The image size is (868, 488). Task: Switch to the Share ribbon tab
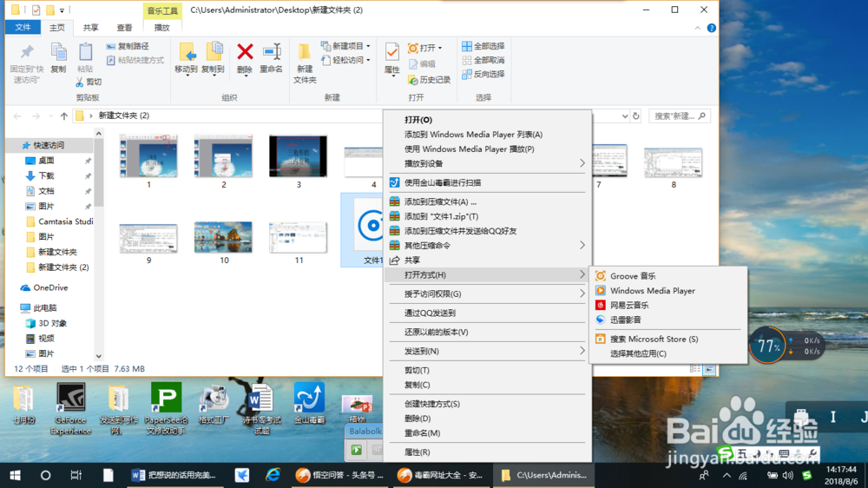(x=91, y=28)
